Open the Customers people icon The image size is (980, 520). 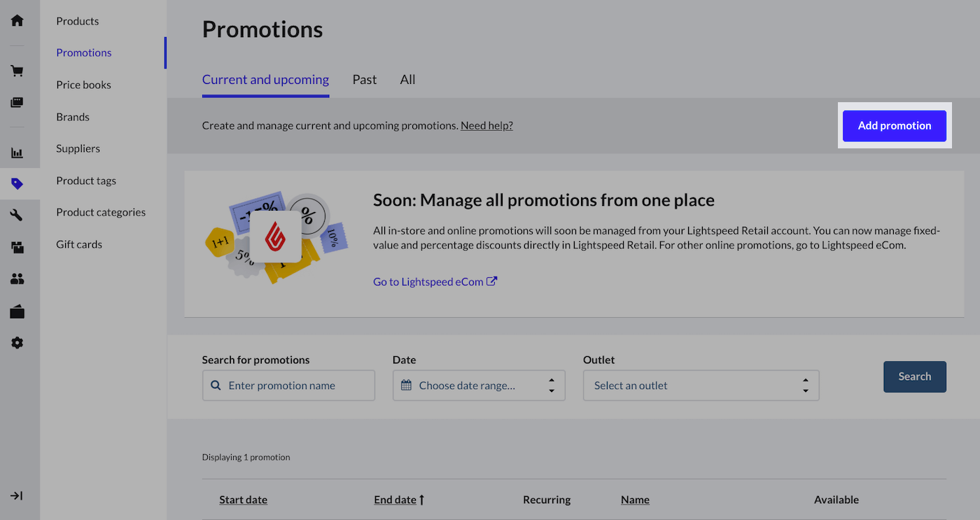coord(17,279)
